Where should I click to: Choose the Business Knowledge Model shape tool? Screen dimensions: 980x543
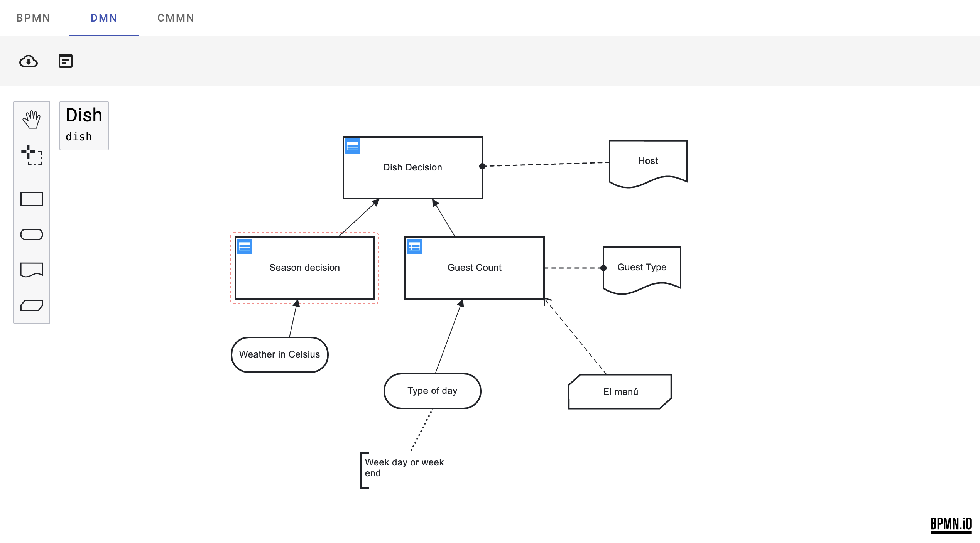point(32,305)
